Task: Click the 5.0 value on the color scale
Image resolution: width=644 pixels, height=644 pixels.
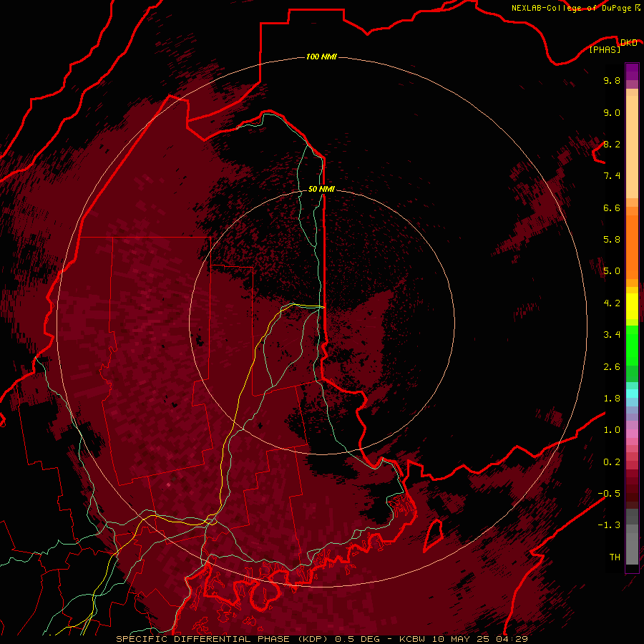Action: [612, 271]
